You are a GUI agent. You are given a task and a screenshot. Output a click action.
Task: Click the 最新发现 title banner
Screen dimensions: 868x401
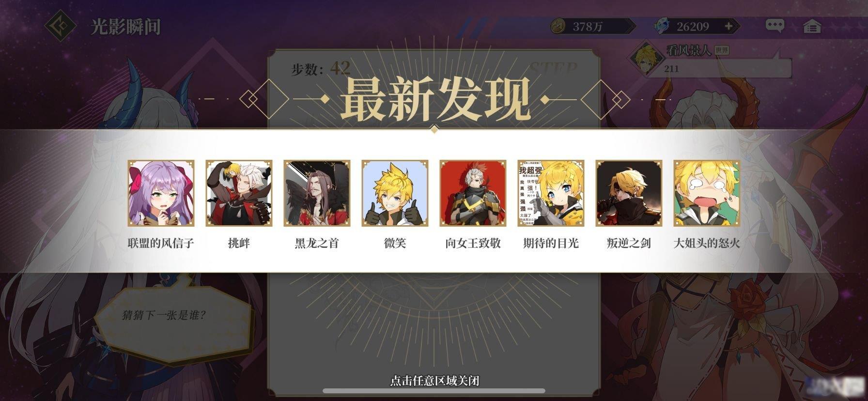(434, 100)
